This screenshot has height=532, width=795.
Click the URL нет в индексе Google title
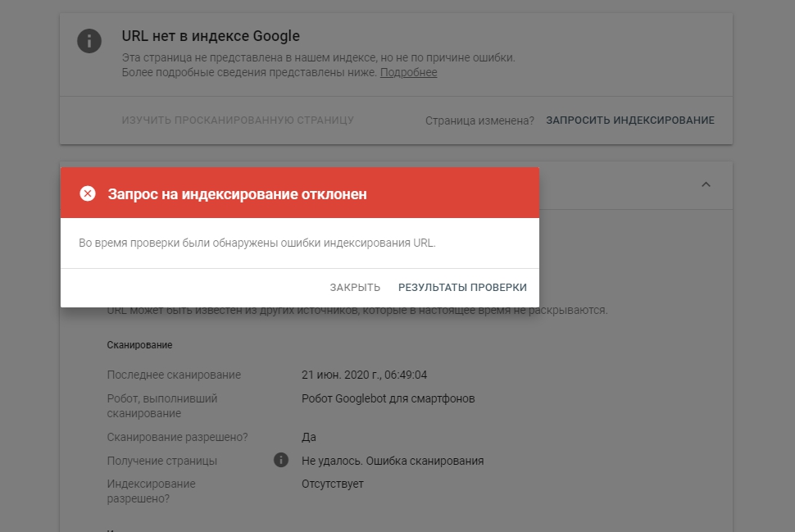(x=211, y=36)
